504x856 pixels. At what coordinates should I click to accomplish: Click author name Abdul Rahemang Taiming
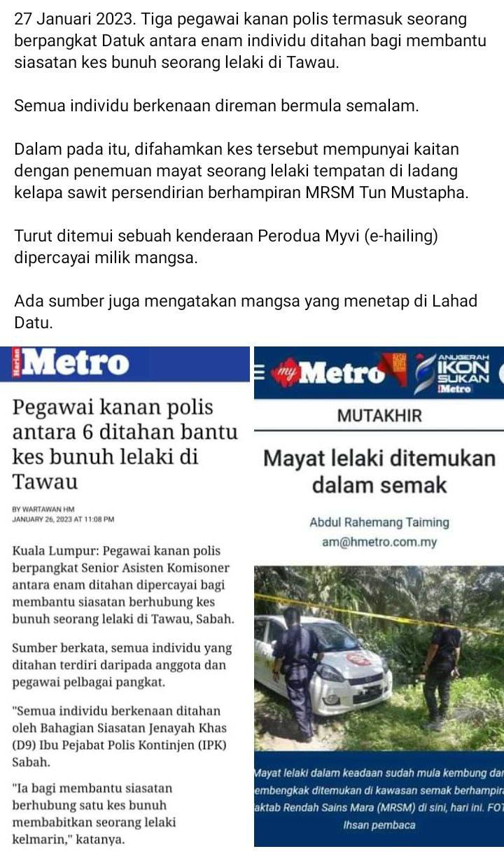pos(379,522)
